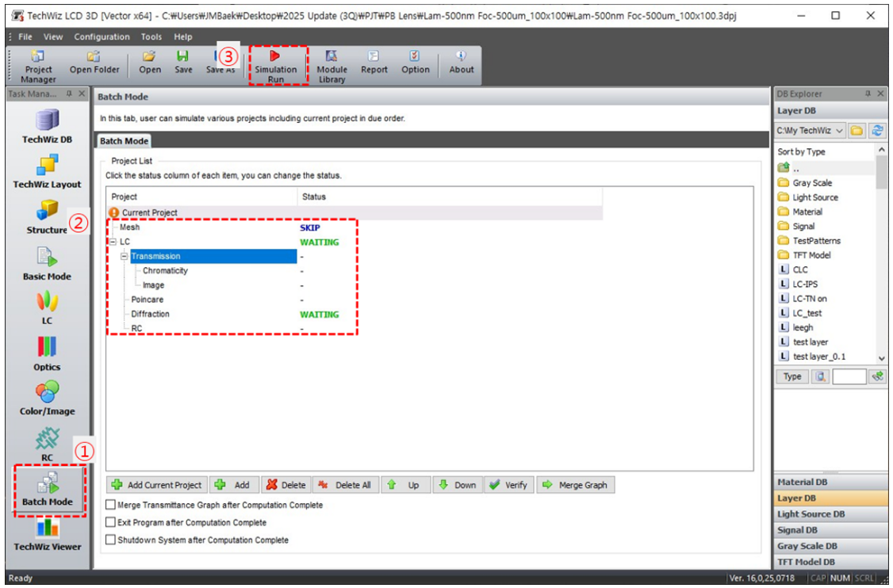The width and height of the screenshot is (893, 588).
Task: Select the TechWiz DB task icon
Action: (x=47, y=127)
